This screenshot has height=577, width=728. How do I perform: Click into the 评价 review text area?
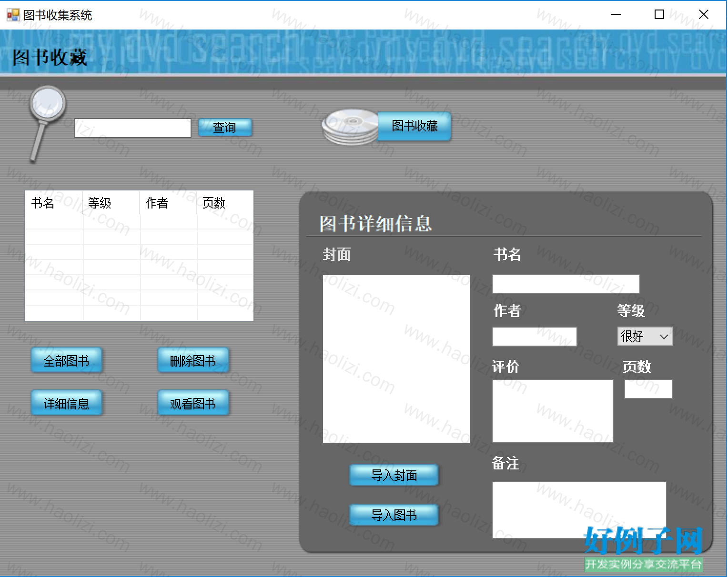click(552, 411)
